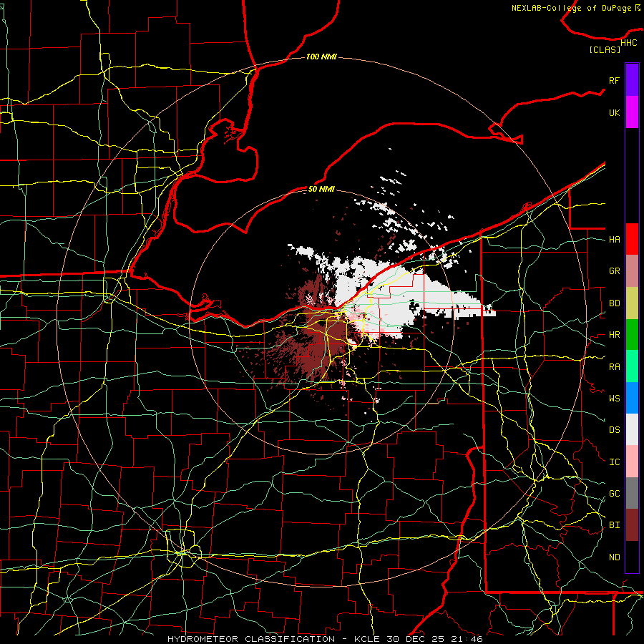
Task: Click the HR legend label
Action: pos(614,335)
